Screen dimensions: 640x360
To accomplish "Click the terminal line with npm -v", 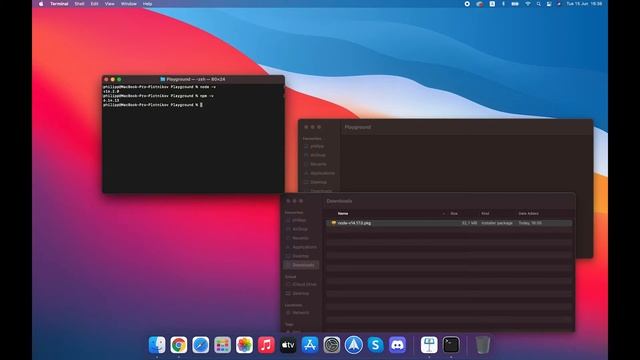I will pyautogui.click(x=158, y=96).
